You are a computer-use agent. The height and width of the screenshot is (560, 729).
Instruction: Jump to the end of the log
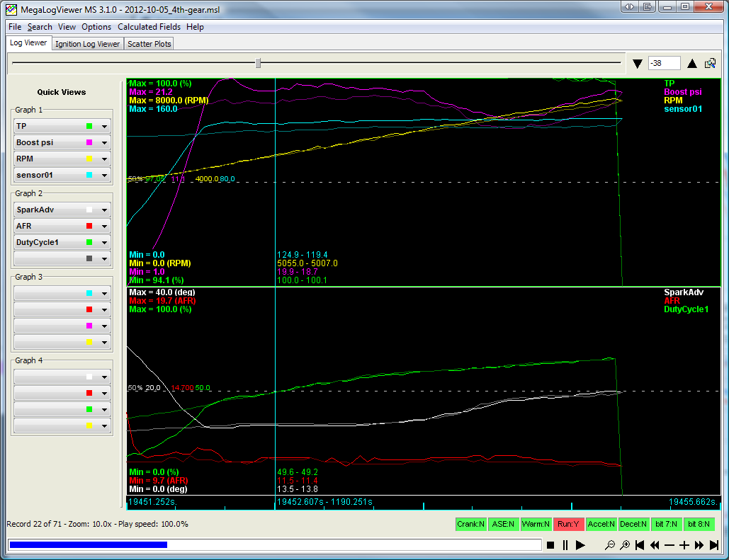pyautogui.click(x=714, y=544)
